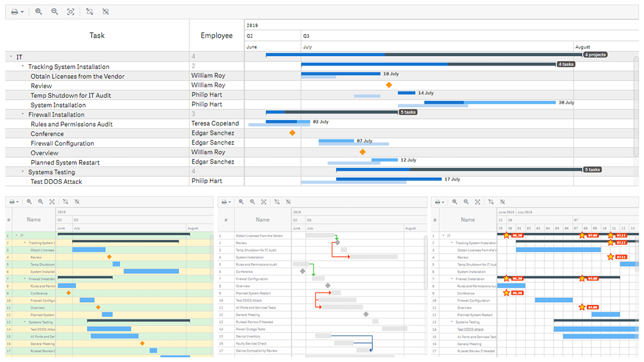Zoom in on the main Gantt timeline

(38, 11)
